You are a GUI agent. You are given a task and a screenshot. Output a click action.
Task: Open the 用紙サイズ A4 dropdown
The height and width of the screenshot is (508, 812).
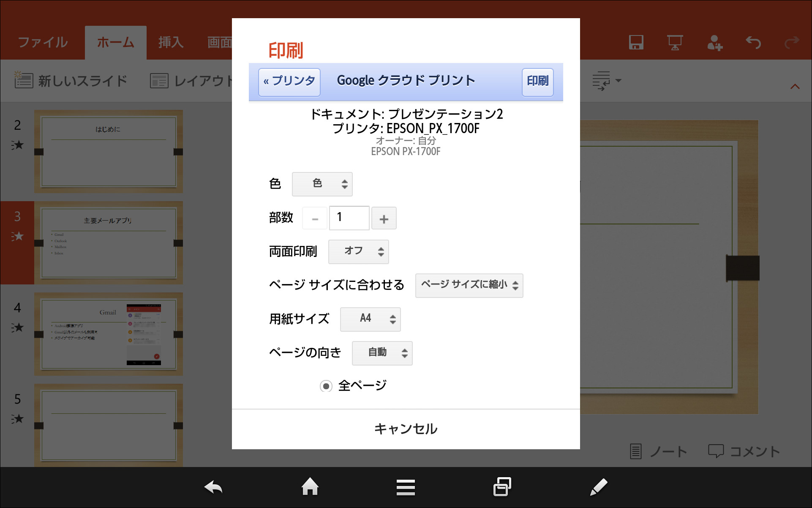[x=370, y=319]
